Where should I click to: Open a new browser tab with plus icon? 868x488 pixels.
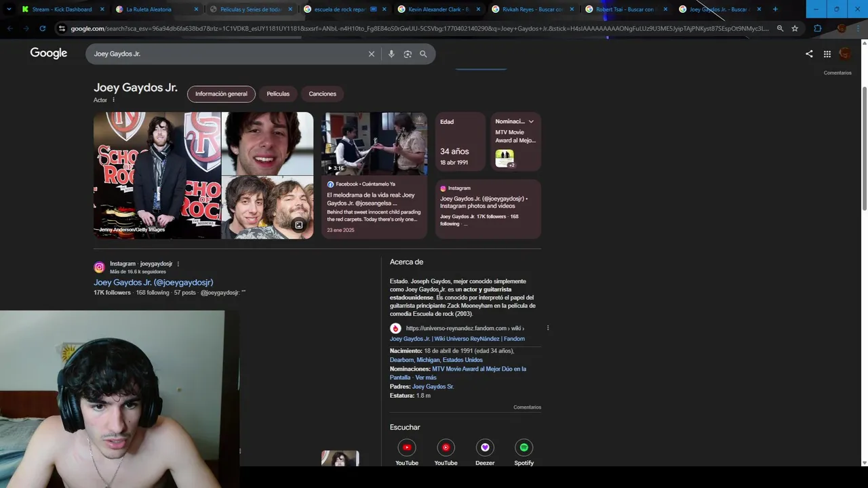775,9
